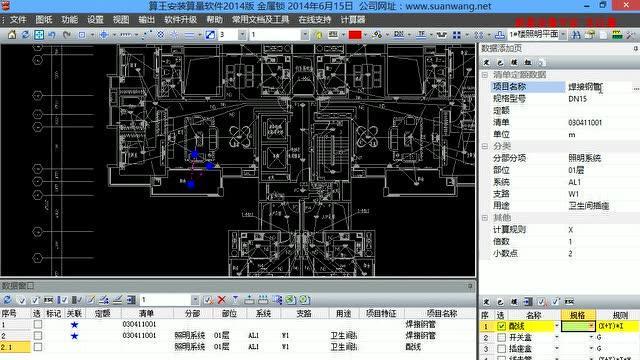
Task: Click the home icon in the top toolbar
Action: pos(12,35)
